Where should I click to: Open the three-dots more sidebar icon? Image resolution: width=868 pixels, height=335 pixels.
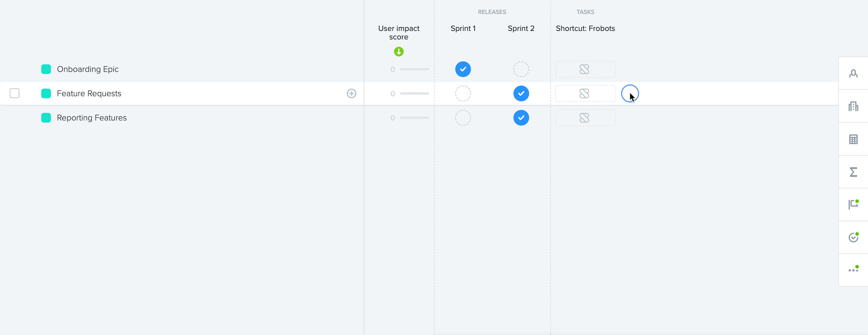(x=853, y=269)
